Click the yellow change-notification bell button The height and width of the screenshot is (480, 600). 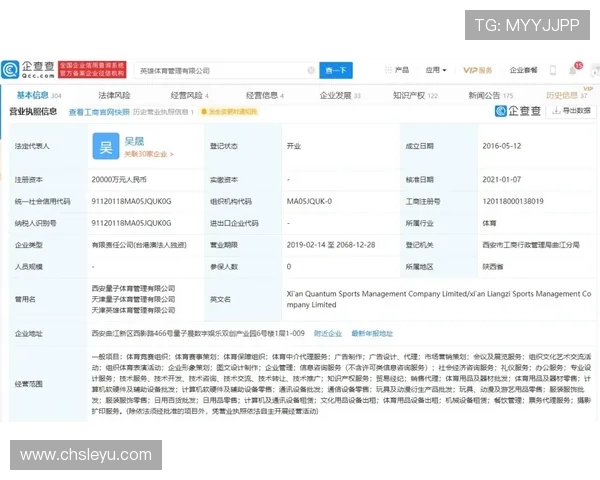(229, 112)
